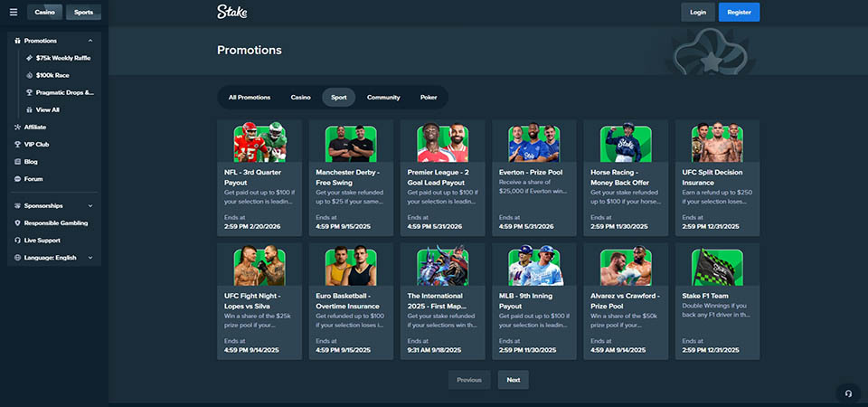Go to the Next promotions page
This screenshot has width=868, height=407.
point(514,380)
